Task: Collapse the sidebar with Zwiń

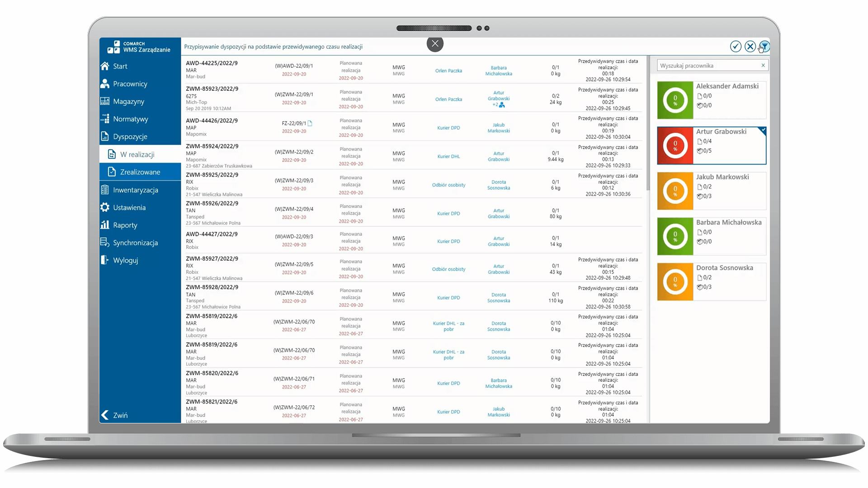Action: click(114, 415)
